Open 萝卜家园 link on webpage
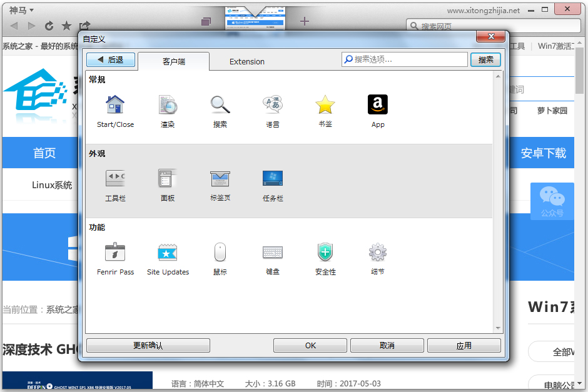Viewport: 588px width, 392px height. click(552, 111)
